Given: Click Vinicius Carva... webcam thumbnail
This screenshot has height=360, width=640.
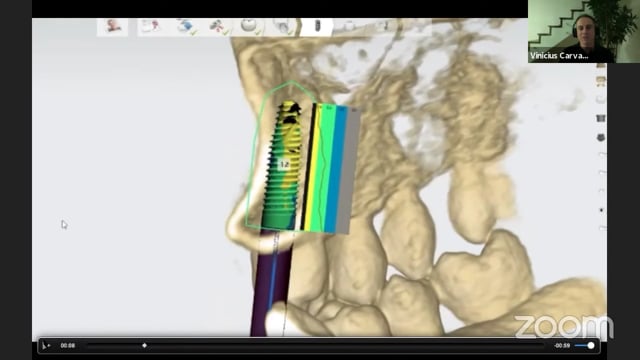Looking at the screenshot, I should 584,31.
